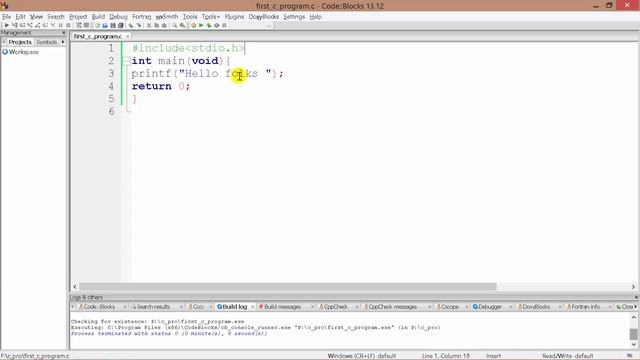Image resolution: width=640 pixels, height=360 pixels.
Task: Show the Cscope tab
Action: (x=450, y=307)
